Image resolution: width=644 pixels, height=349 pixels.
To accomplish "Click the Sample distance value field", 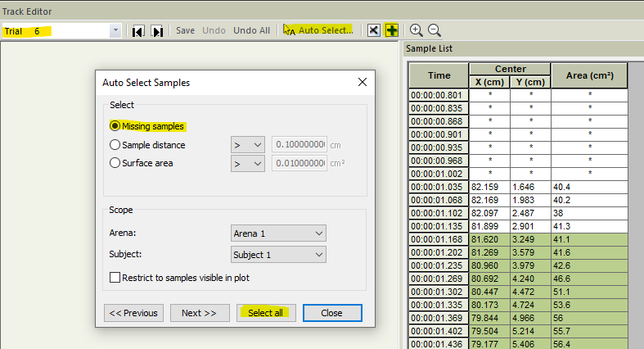I will pos(299,145).
